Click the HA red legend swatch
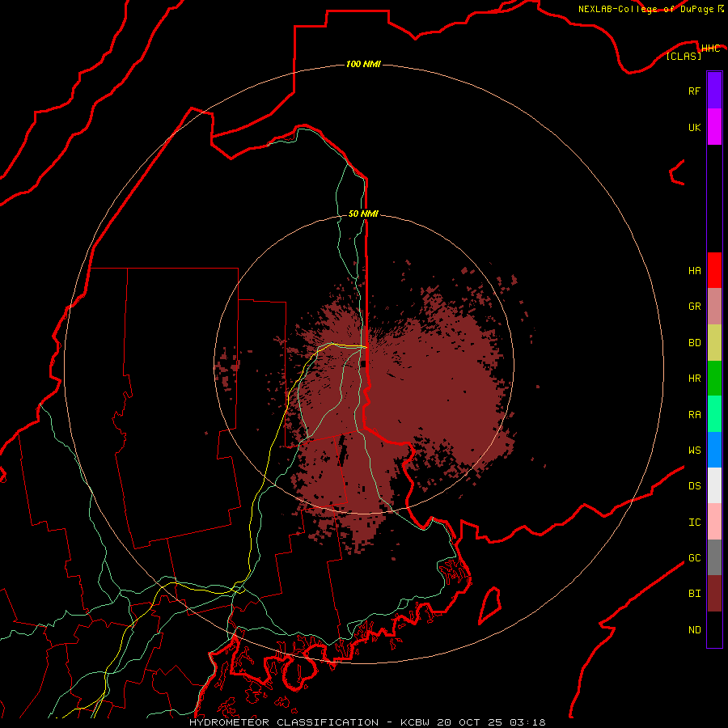 714,270
